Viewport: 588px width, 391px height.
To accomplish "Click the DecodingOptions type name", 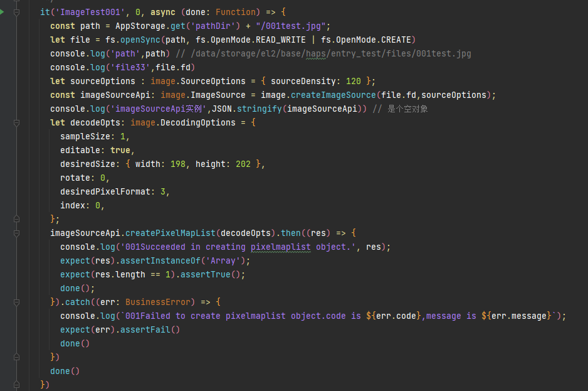I will click(x=198, y=123).
